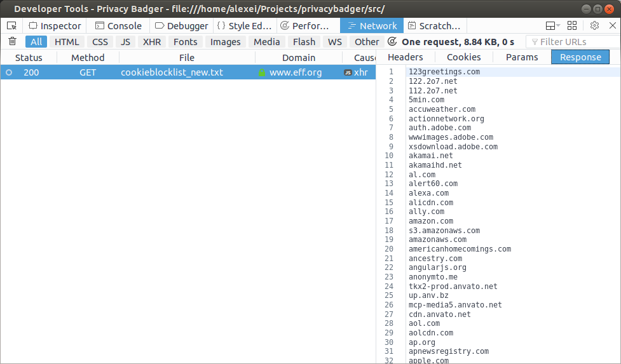The height and width of the screenshot is (364, 621).
Task: Toggle the HTML filter
Action: [67, 41]
